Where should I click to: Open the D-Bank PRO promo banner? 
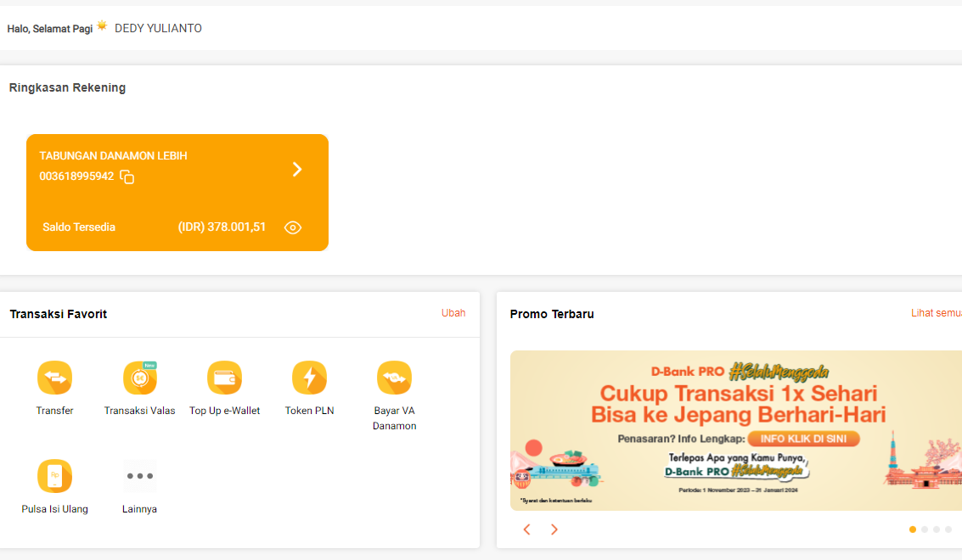click(735, 430)
